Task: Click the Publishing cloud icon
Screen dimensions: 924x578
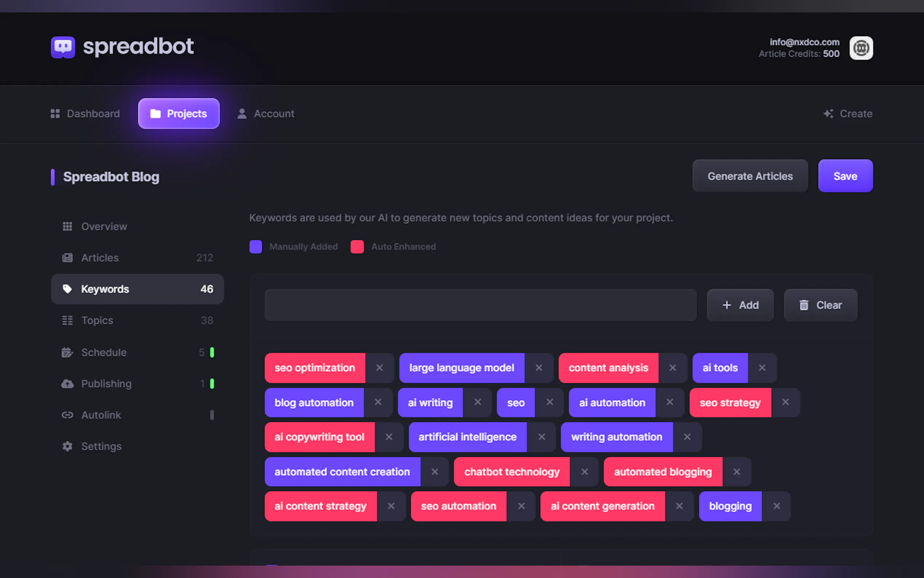Action: click(67, 384)
